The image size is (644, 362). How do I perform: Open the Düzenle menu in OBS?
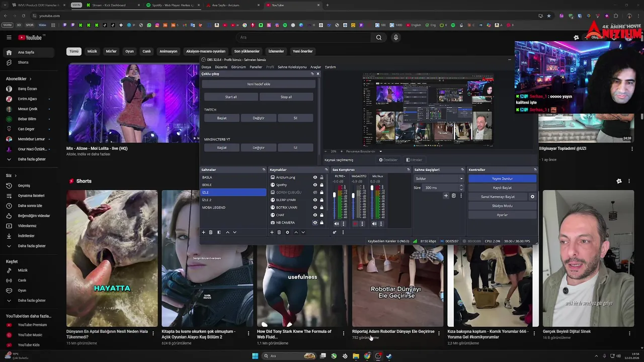[x=221, y=67]
